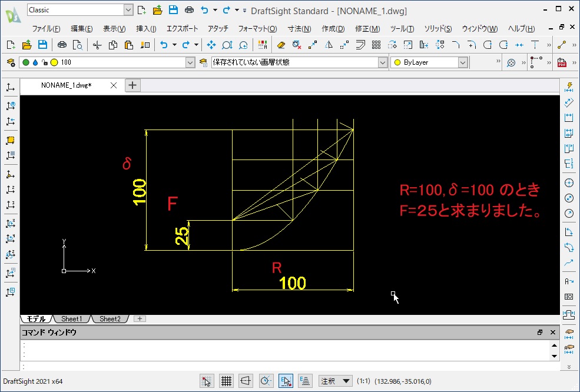The height and width of the screenshot is (392, 580).
Task: Add a new drawing tab with plus button
Action: click(x=132, y=85)
